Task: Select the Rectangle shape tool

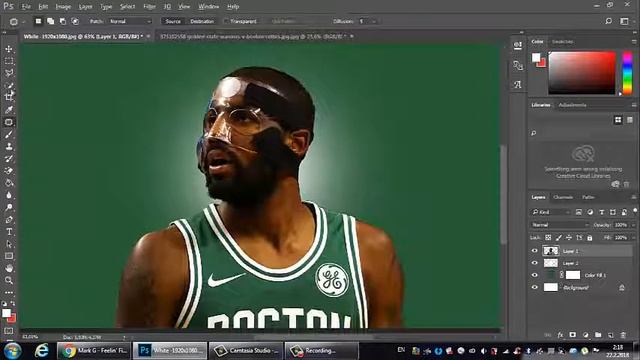Action: click(x=9, y=256)
